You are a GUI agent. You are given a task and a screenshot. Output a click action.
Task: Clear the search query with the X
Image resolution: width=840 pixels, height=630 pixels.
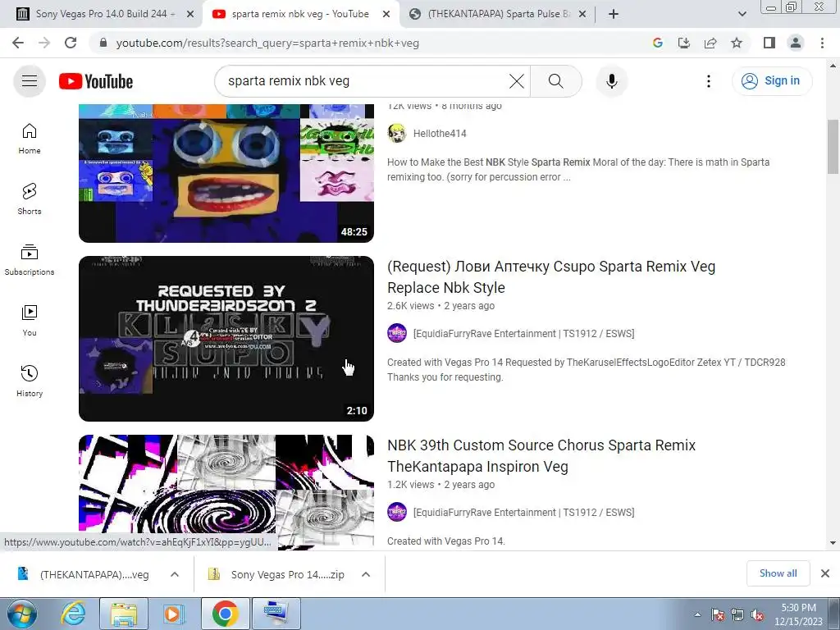pyautogui.click(x=517, y=81)
